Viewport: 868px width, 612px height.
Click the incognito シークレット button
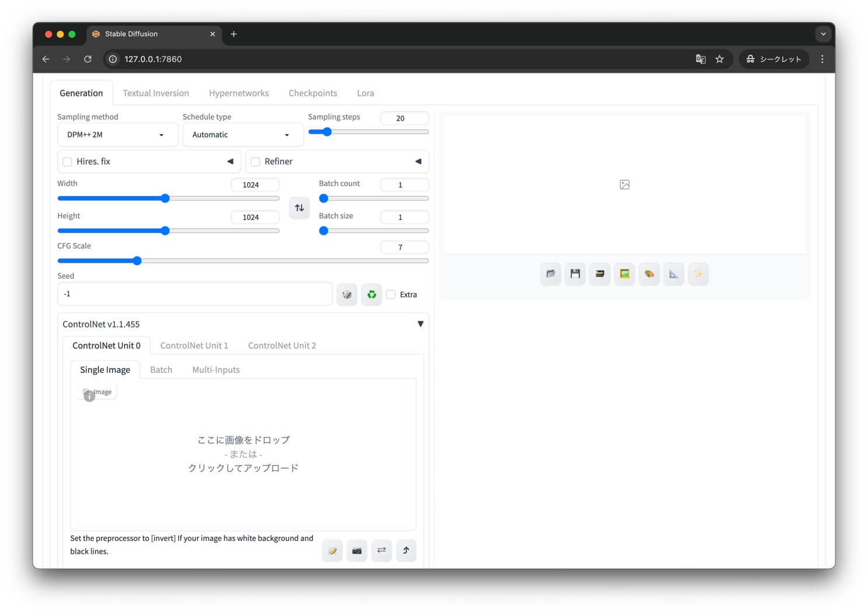(x=774, y=59)
